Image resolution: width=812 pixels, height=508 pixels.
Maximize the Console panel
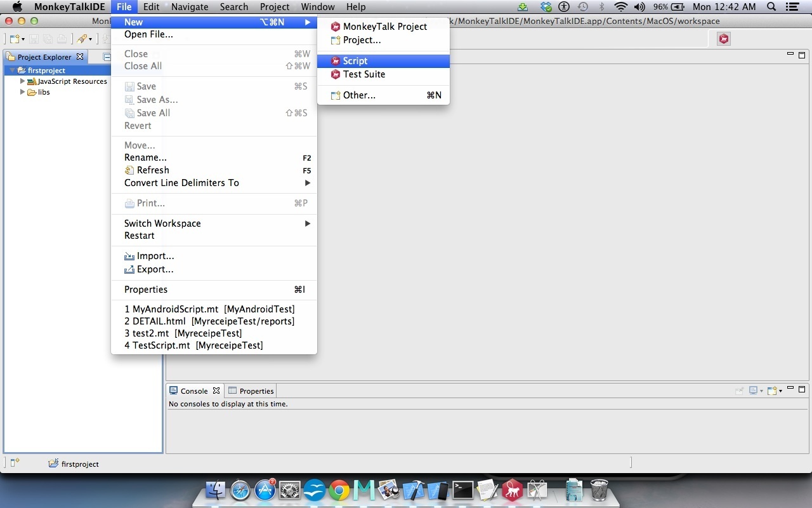802,389
